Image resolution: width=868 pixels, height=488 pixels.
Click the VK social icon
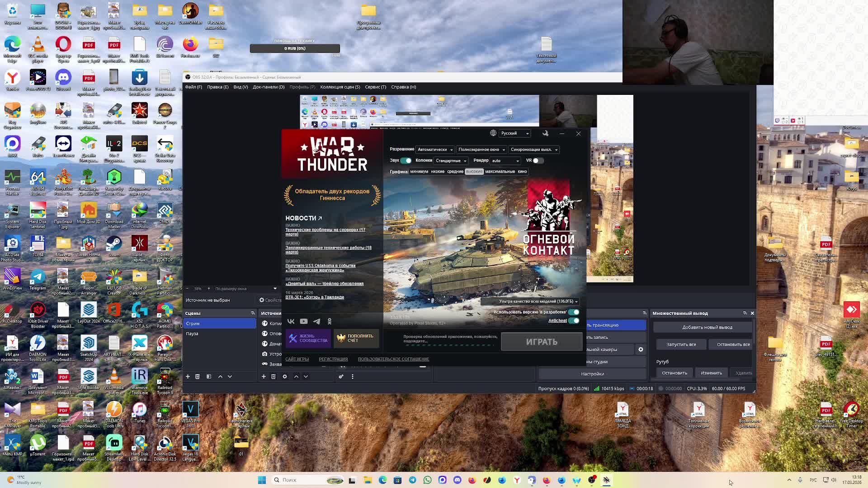pyautogui.click(x=291, y=321)
